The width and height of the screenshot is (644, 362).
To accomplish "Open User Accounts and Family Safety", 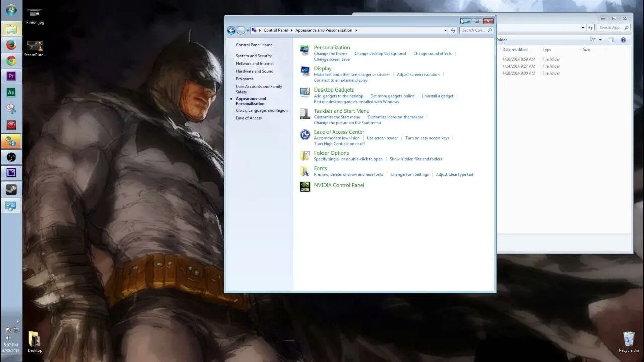I will coord(259,89).
